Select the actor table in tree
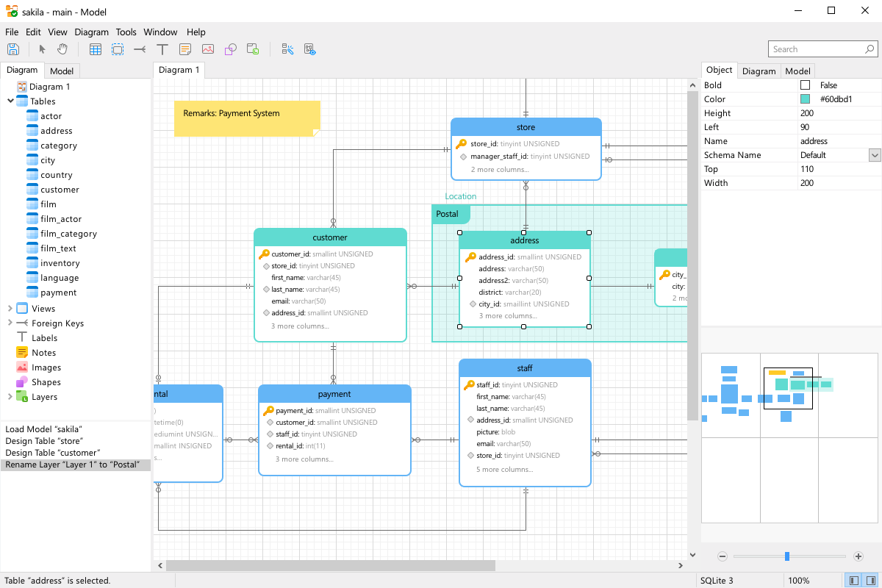The width and height of the screenshot is (882, 588). (x=51, y=116)
